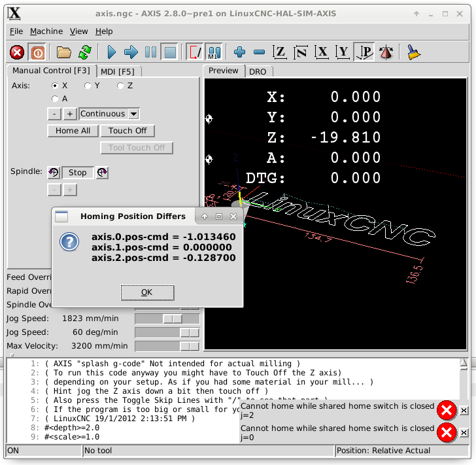Jog axis positive with plus button
Screen dimensions: 476x465
[70, 114]
